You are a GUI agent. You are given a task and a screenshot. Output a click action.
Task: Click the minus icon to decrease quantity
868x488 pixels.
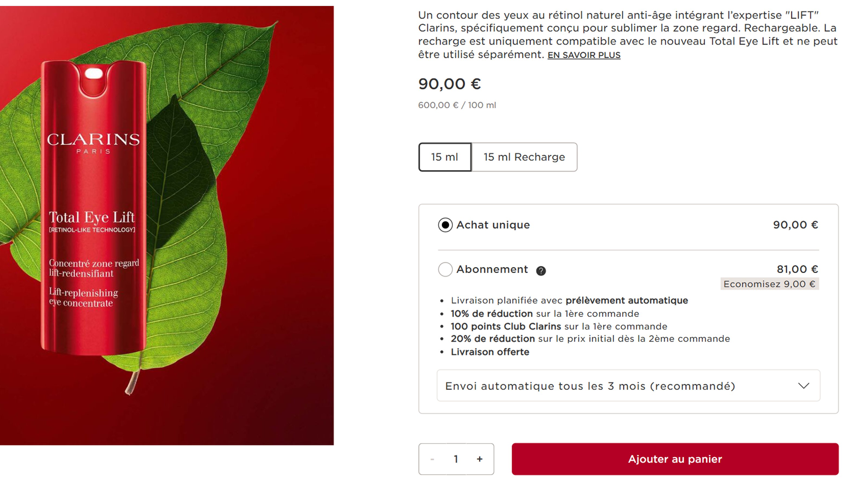432,459
